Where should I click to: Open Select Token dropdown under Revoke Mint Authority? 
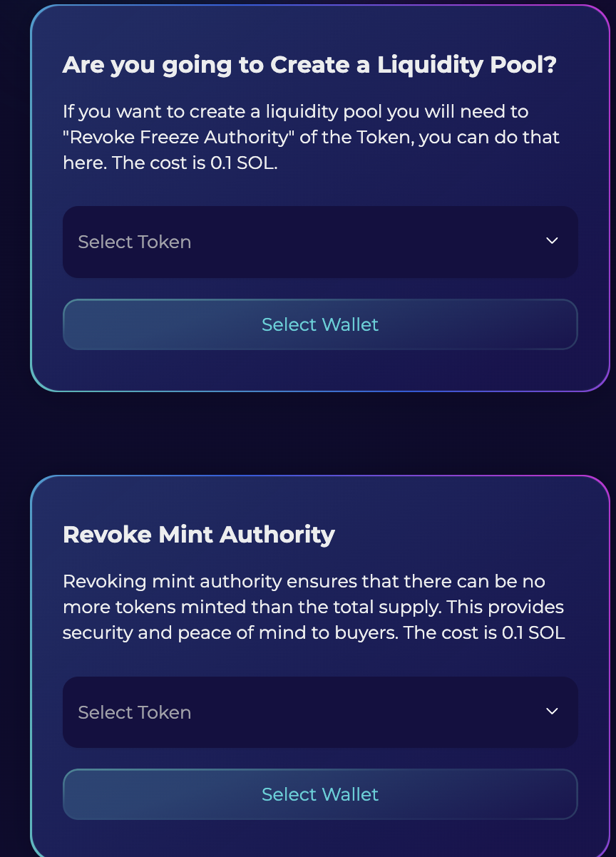(x=320, y=712)
